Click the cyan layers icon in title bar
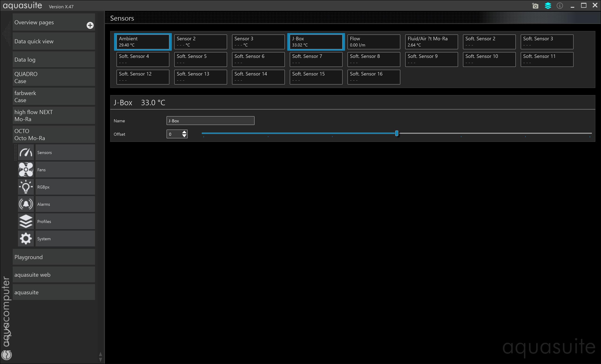This screenshot has height=364, width=601. (x=548, y=6)
